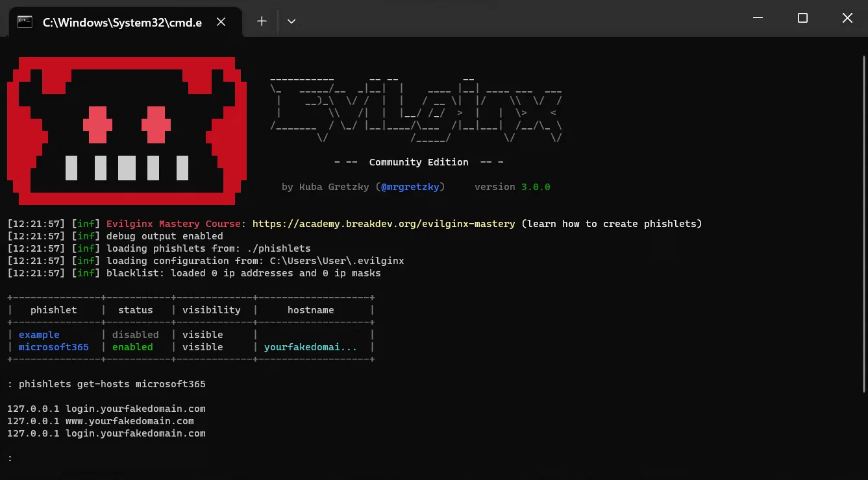Click the "debug output enabled" log line
Viewport: 868px width, 480px height.
(x=165, y=236)
